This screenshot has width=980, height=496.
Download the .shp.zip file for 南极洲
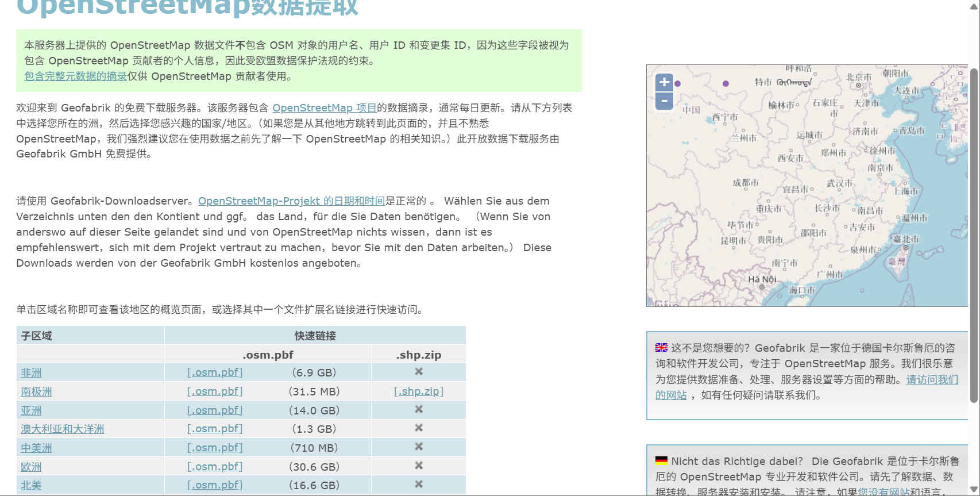click(x=419, y=391)
